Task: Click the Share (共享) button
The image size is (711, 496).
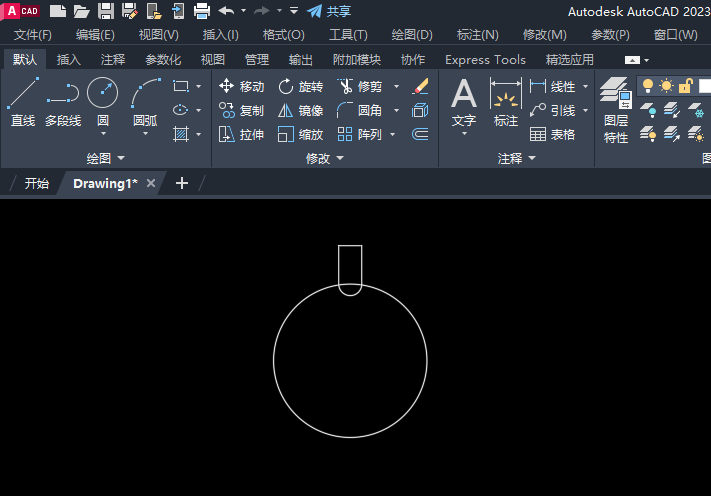Action: 329,11
